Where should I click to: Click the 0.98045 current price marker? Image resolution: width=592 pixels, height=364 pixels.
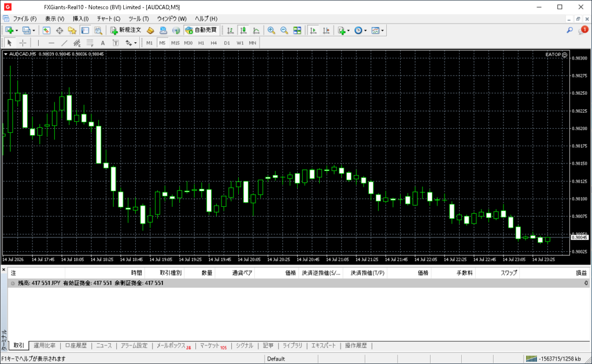click(x=579, y=237)
